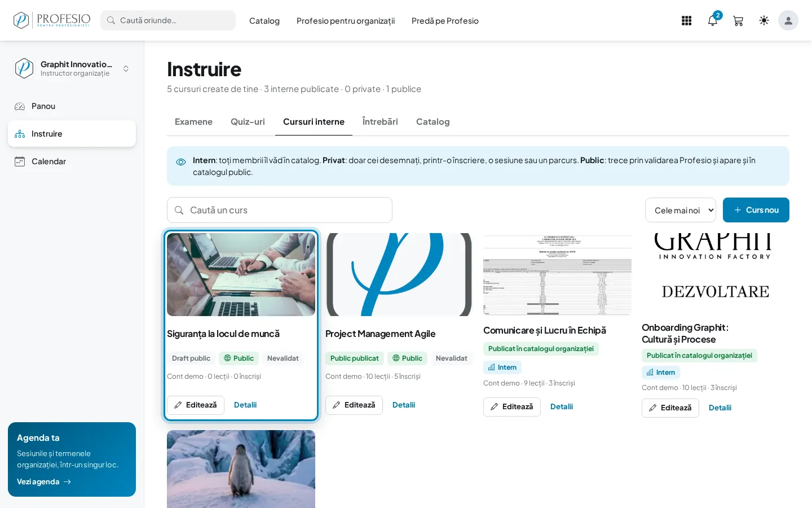Open the Siguranța la locul de muncă thumbnail
812x508 pixels.
click(241, 274)
